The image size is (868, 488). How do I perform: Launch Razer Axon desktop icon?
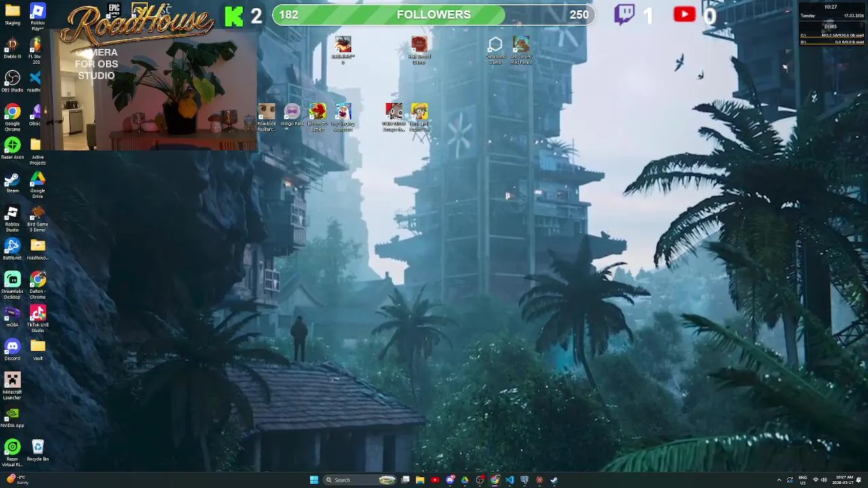(x=12, y=149)
